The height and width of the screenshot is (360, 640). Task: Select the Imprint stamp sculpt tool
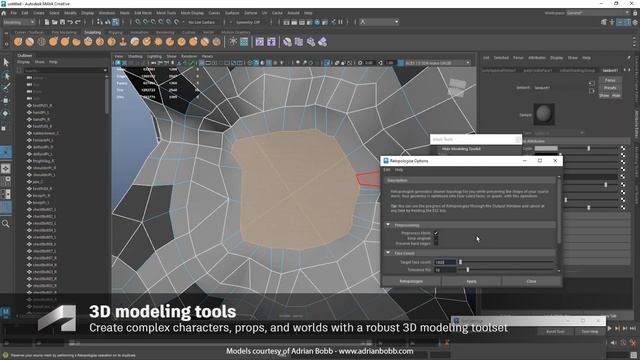[x=123, y=42]
